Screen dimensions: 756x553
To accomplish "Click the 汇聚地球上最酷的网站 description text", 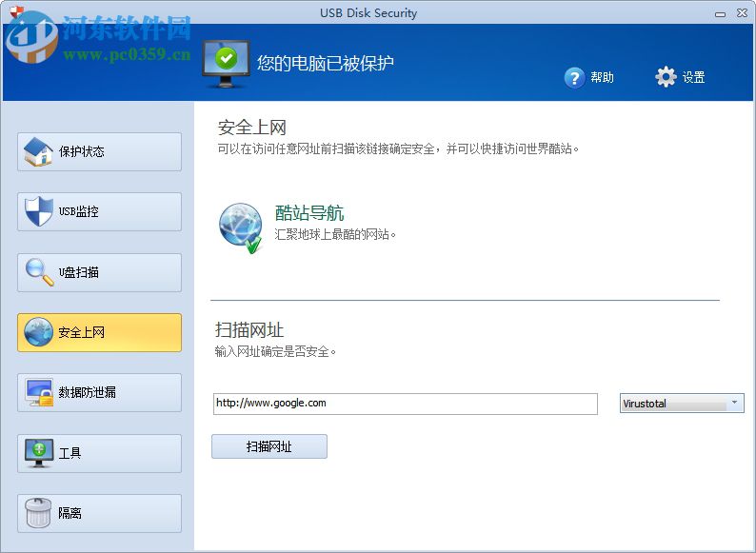I will click(335, 234).
